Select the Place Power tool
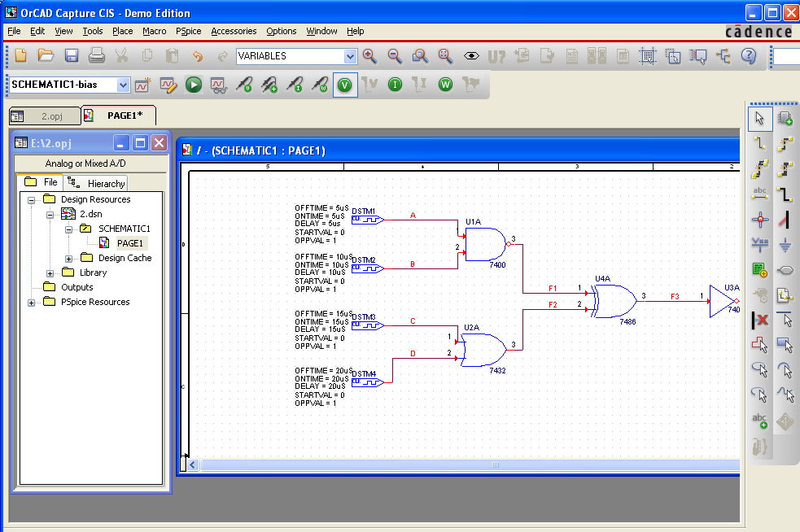800x532 pixels. coord(759,244)
